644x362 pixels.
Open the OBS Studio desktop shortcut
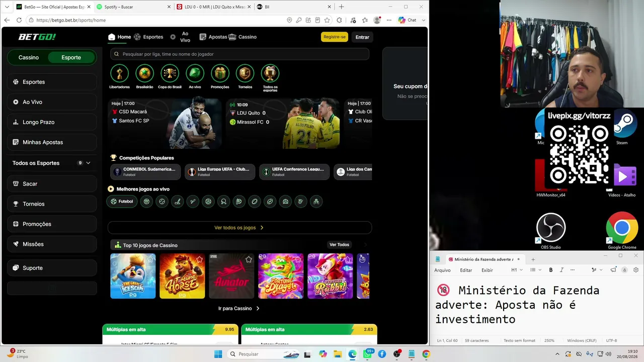[551, 231]
